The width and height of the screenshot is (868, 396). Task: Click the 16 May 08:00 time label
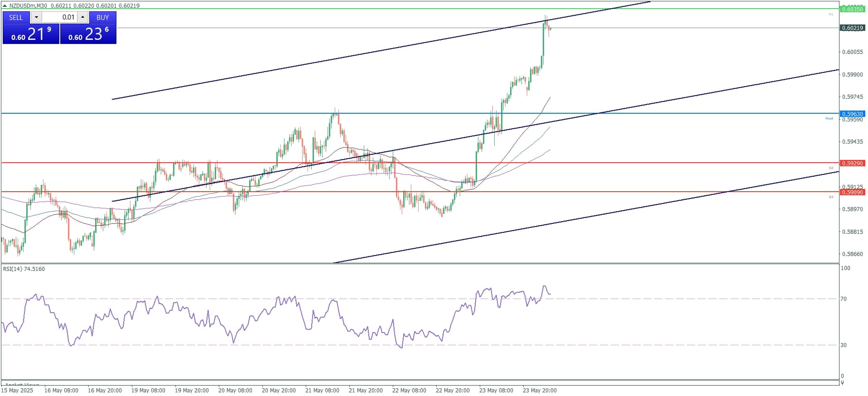coord(61,391)
